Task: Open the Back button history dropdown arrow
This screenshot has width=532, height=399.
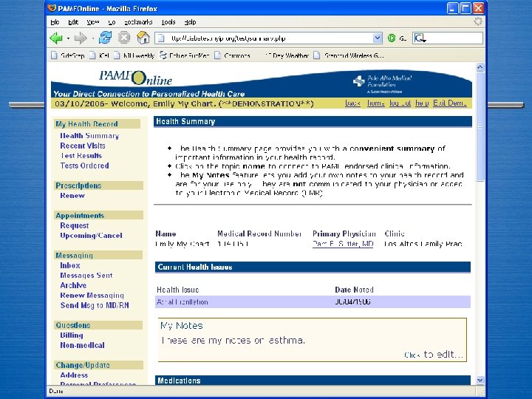Action: click(x=68, y=38)
